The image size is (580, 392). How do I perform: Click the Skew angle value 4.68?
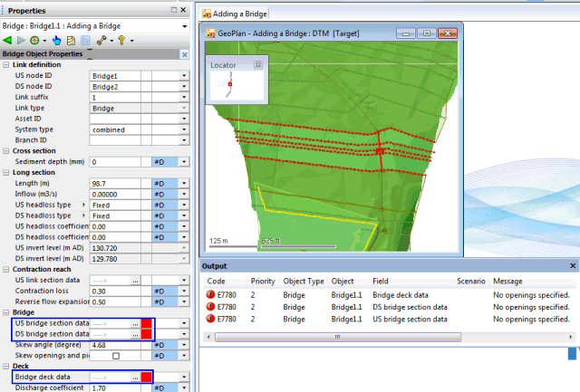click(115, 345)
